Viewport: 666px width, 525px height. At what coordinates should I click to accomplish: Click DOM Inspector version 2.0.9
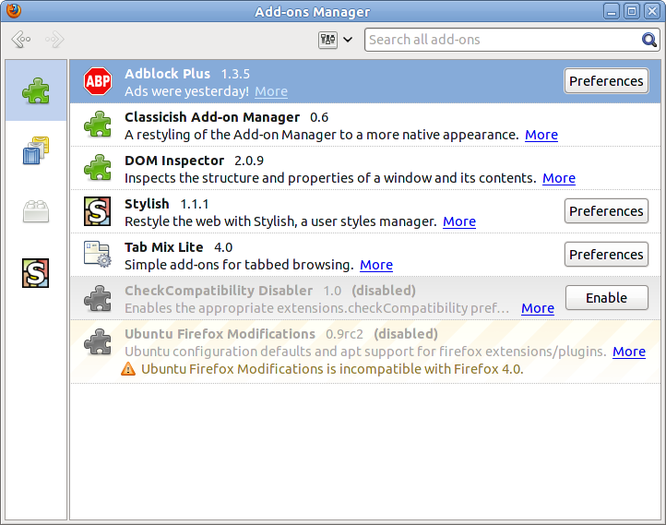point(249,161)
